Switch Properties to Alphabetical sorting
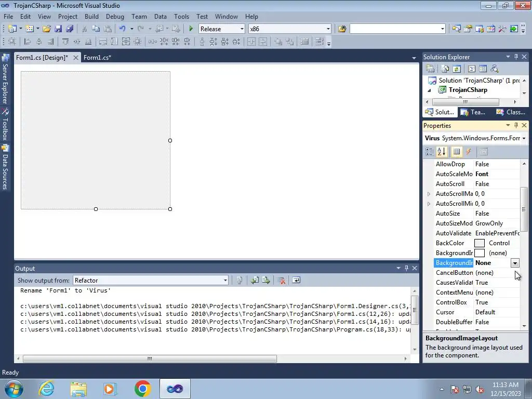 click(x=442, y=152)
